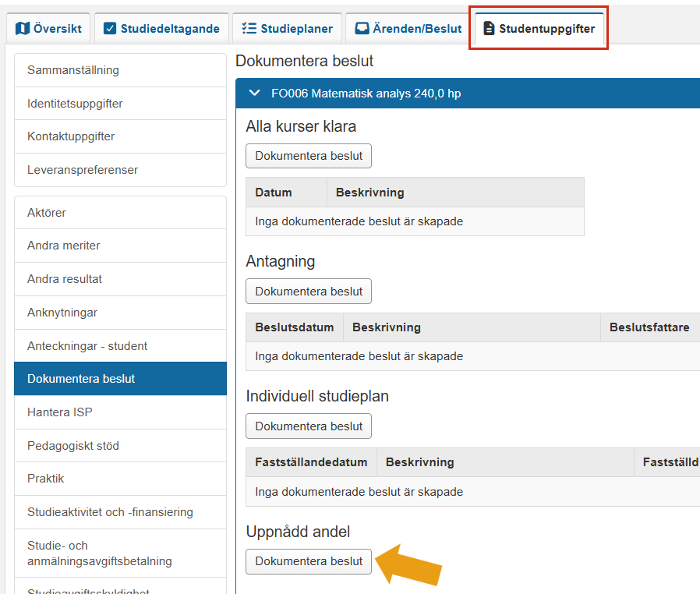Select Identitetsuppgifter in the sidebar
Viewport: 700px width, 594px height.
click(x=121, y=104)
